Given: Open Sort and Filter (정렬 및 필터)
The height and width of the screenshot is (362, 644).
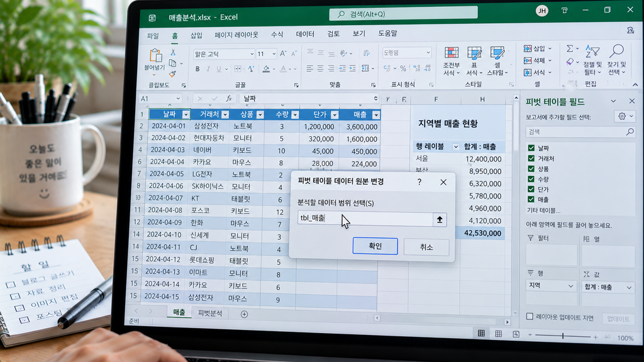Looking at the screenshot, I should [592, 60].
